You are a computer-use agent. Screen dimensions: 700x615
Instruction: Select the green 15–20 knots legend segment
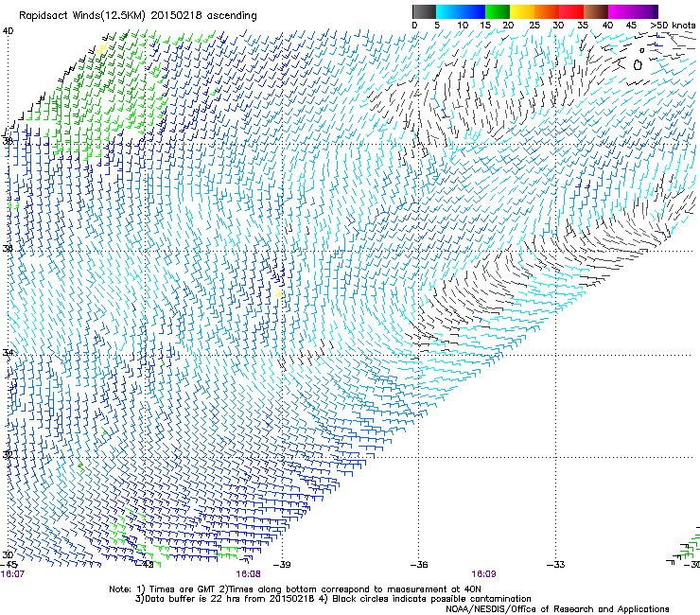pos(498,11)
